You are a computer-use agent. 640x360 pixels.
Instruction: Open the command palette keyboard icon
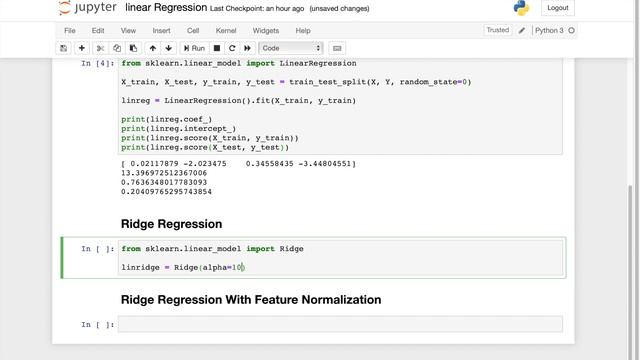(337, 48)
